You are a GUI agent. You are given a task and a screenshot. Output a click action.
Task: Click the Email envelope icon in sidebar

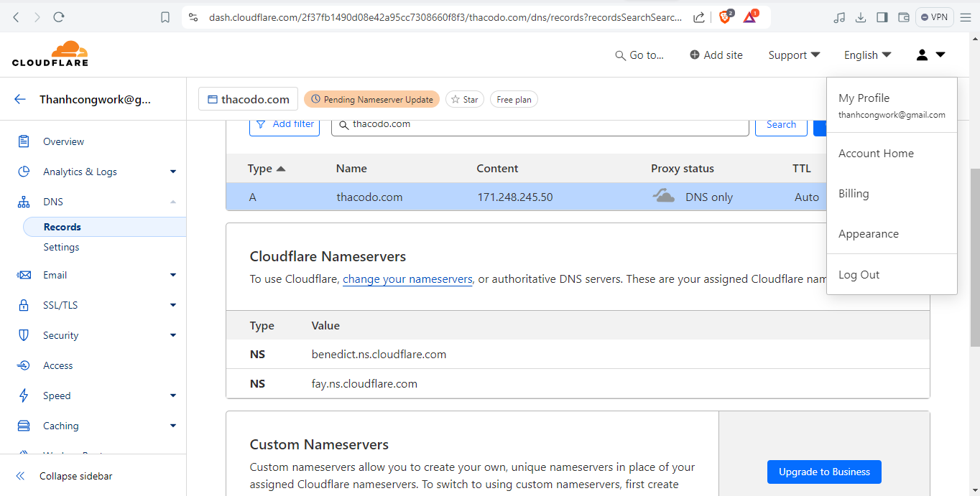24,275
